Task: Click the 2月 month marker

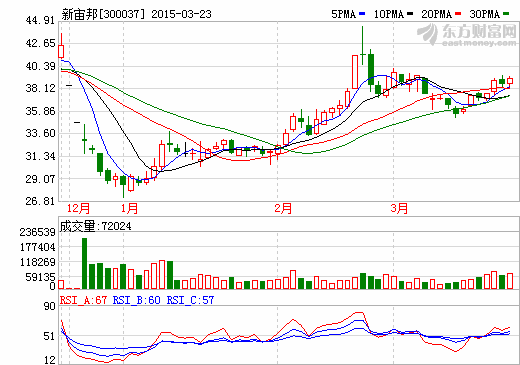Action: pos(283,209)
